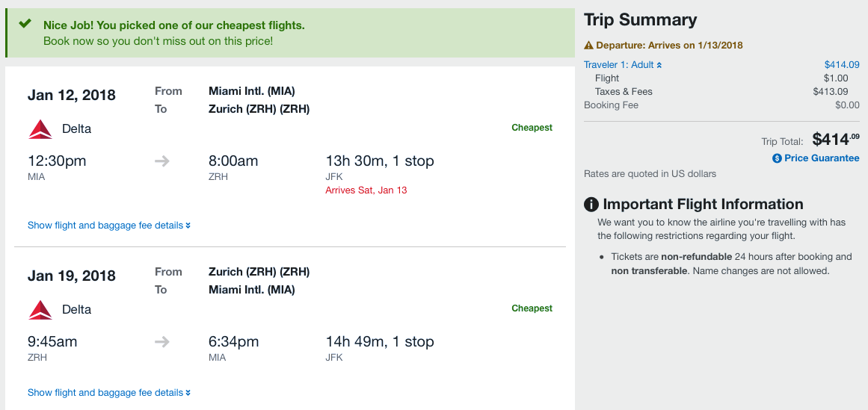Click Delta logo on Jan 12 flight
Image resolution: width=868 pixels, height=410 pixels.
coord(40,129)
